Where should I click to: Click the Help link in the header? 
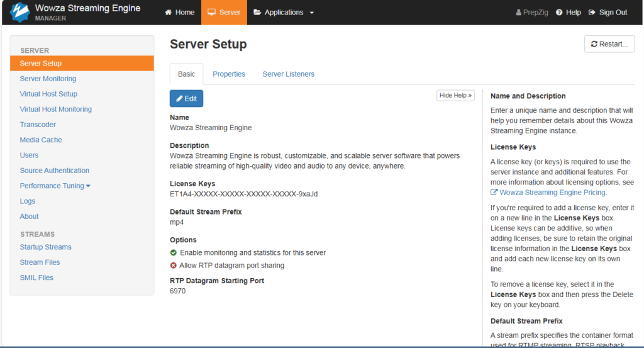[x=574, y=13]
